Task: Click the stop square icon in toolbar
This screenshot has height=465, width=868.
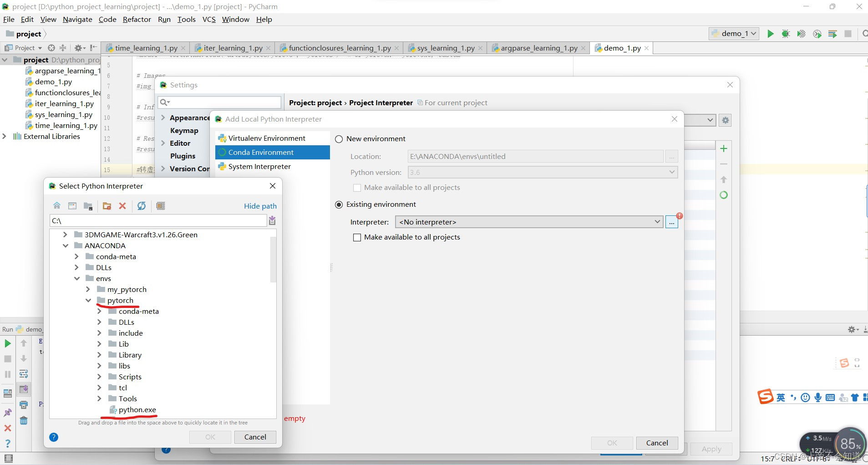Action: [848, 34]
